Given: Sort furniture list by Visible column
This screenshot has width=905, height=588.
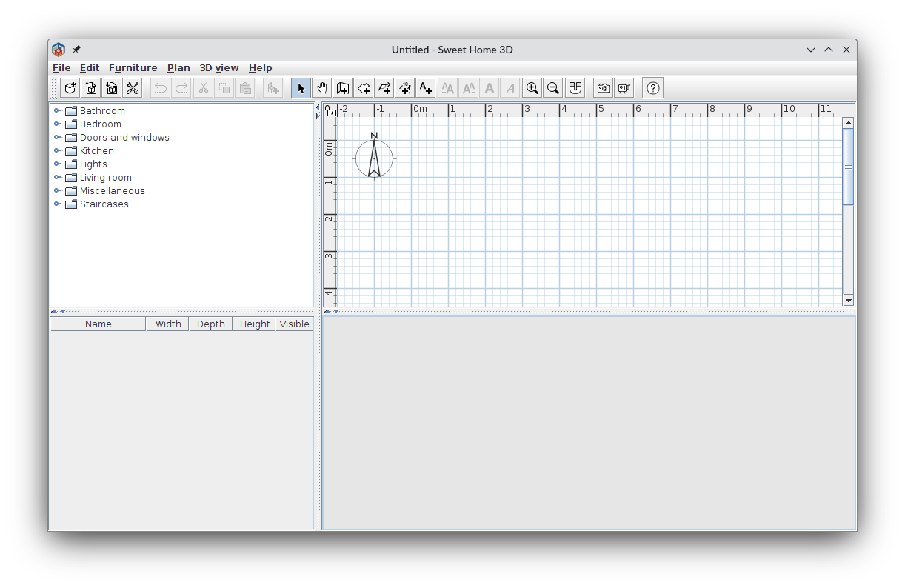Looking at the screenshot, I should coord(294,324).
